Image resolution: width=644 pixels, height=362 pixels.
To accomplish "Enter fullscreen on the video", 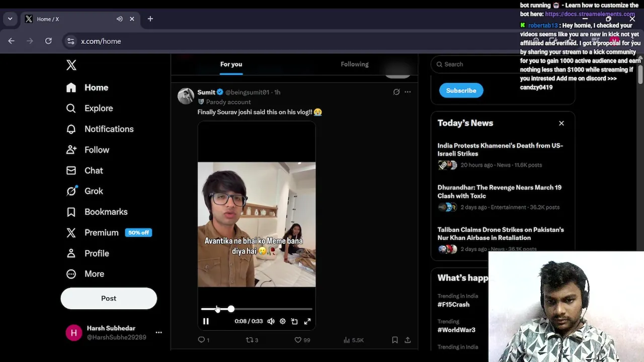I will (x=307, y=321).
